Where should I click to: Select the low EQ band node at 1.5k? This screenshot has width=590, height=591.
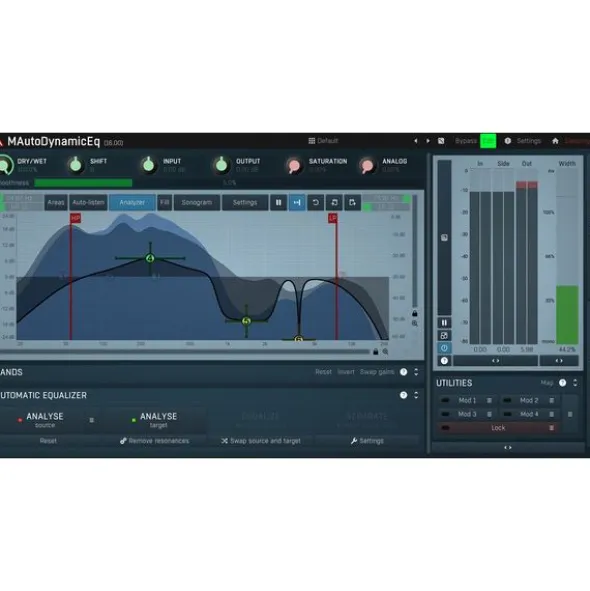click(247, 321)
